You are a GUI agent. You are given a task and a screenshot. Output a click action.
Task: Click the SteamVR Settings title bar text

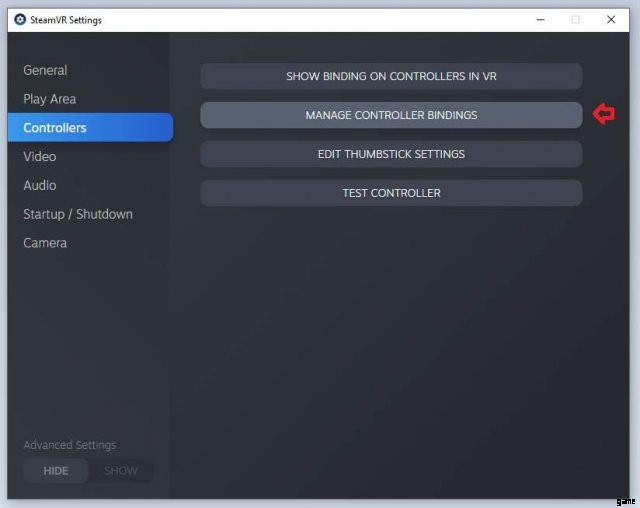pos(66,20)
